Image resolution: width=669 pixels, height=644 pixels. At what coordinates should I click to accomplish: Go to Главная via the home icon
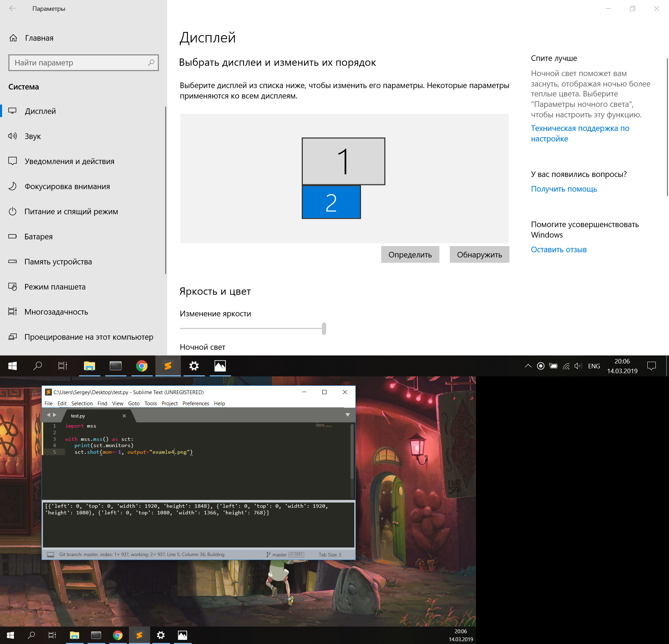(13, 38)
